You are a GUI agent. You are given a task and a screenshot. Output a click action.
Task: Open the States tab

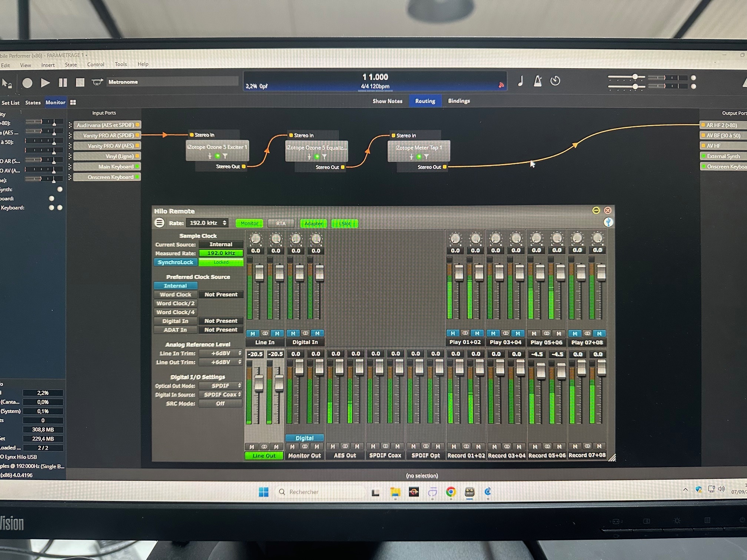pos(33,103)
